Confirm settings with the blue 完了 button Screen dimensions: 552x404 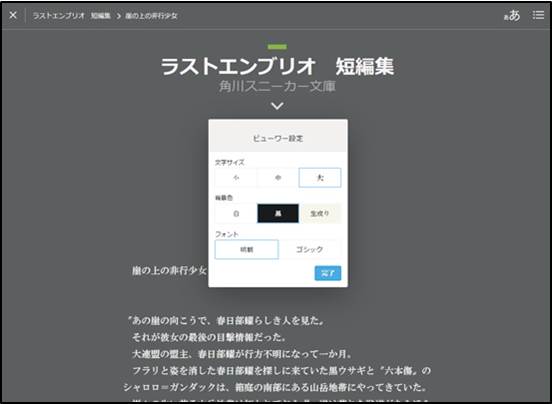coord(328,273)
